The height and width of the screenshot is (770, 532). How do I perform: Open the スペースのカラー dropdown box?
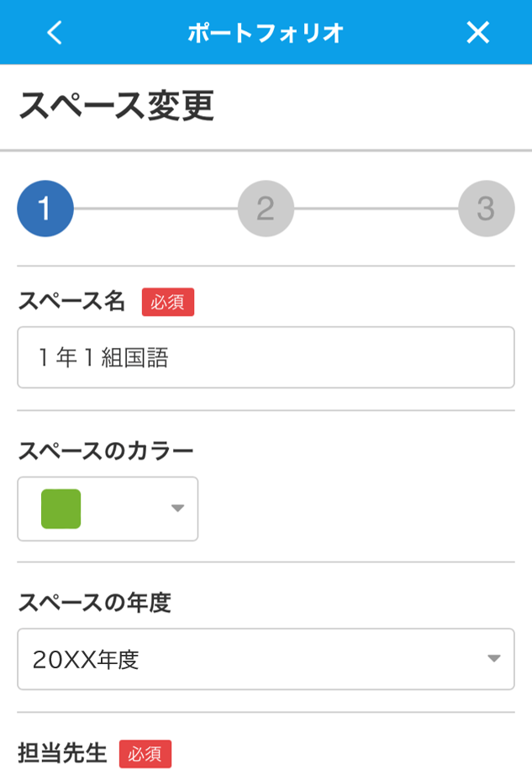pyautogui.click(x=108, y=509)
